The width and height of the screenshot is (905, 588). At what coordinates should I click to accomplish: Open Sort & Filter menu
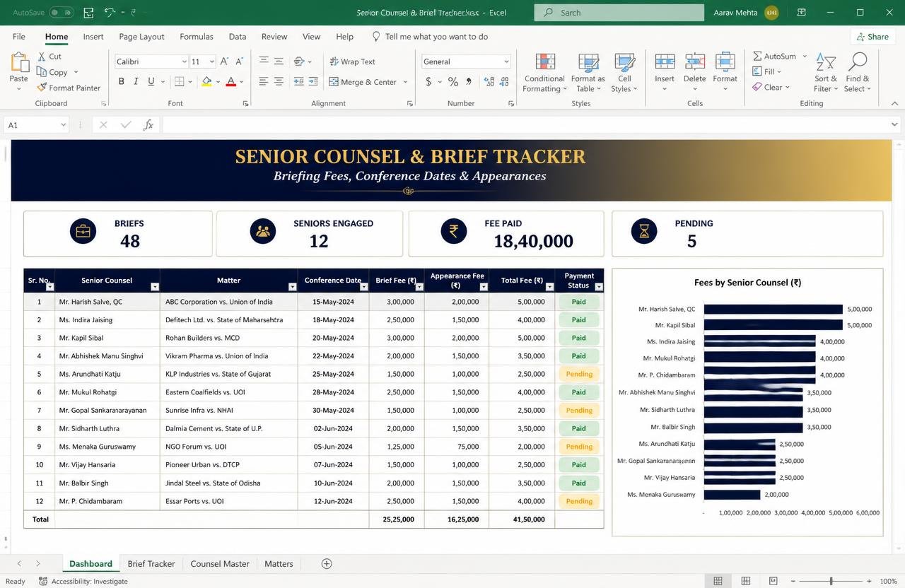point(825,72)
